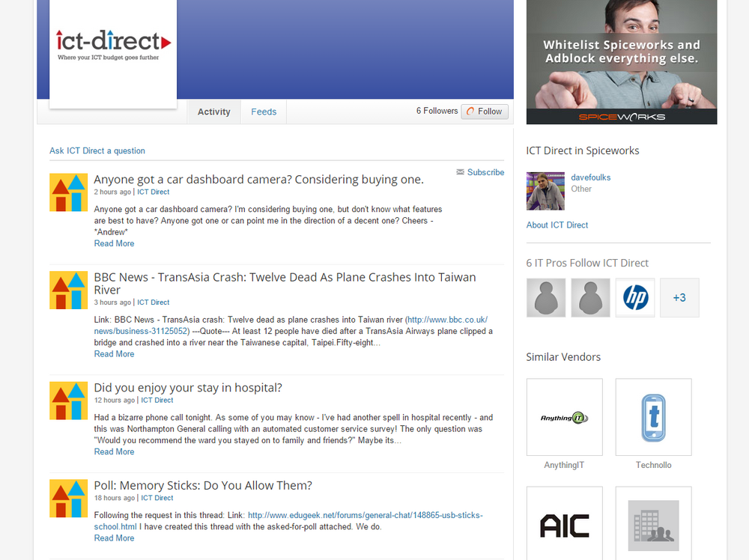Viewport: 749px width, 560px height.
Task: Show the +3 more followers
Action: pyautogui.click(x=679, y=298)
